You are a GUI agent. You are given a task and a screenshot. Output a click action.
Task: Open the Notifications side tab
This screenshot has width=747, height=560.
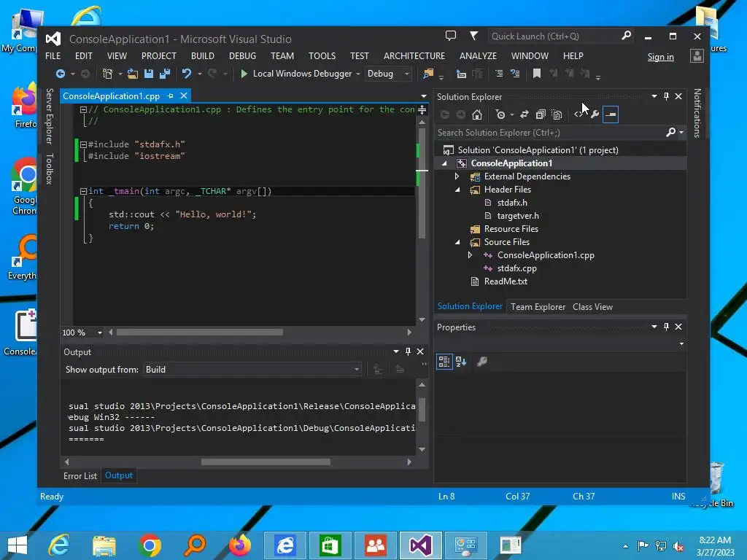pos(697,113)
